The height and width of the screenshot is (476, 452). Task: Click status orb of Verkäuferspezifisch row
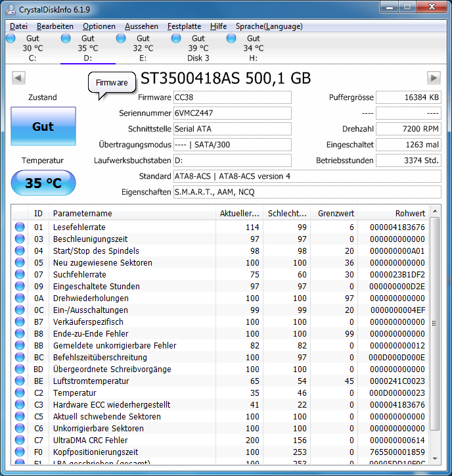coord(20,321)
